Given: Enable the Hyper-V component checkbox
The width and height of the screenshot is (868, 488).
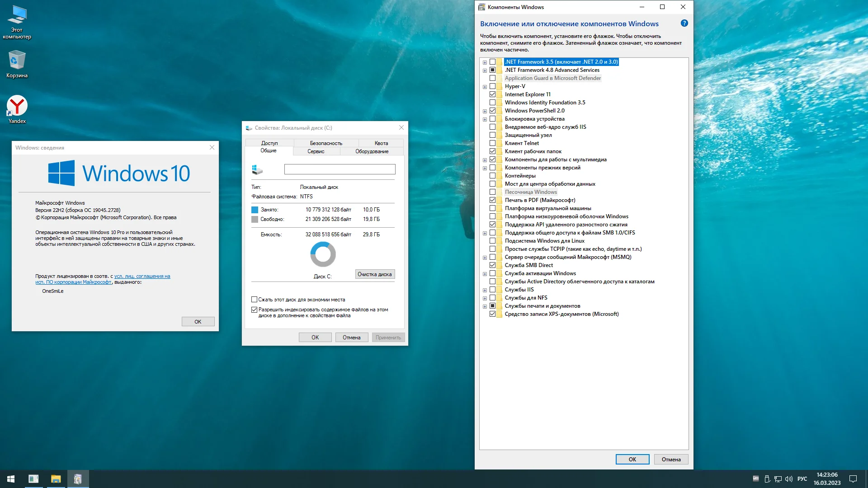Looking at the screenshot, I should tap(492, 86).
